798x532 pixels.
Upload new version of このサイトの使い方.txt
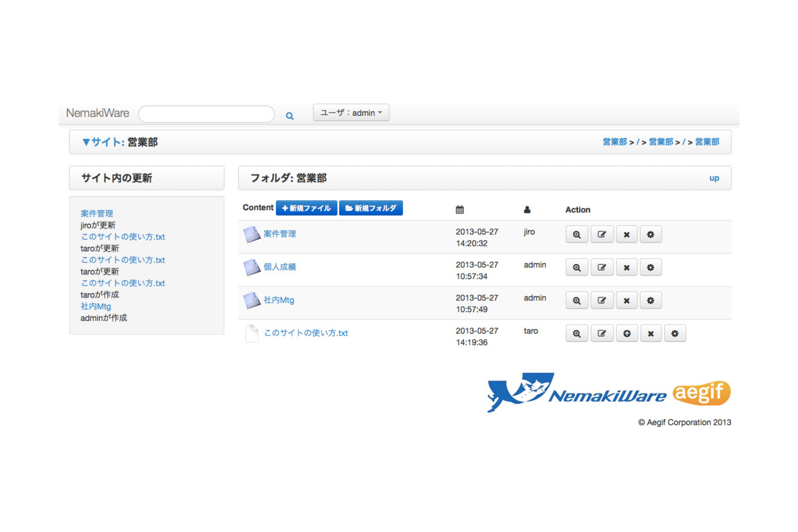pos(627,333)
